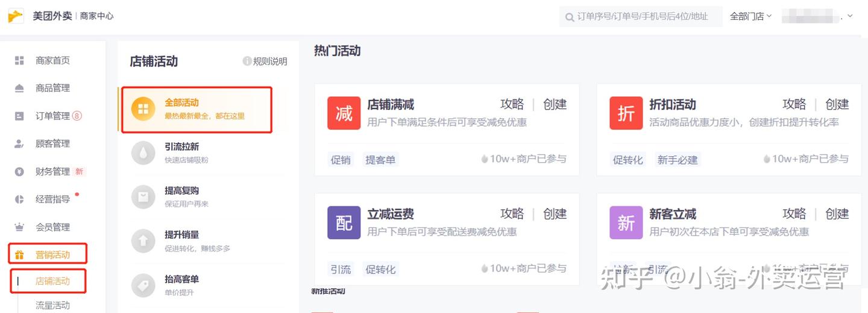Click the 折扣活动 card title
The width and height of the screenshot is (868, 313).
coord(673,105)
